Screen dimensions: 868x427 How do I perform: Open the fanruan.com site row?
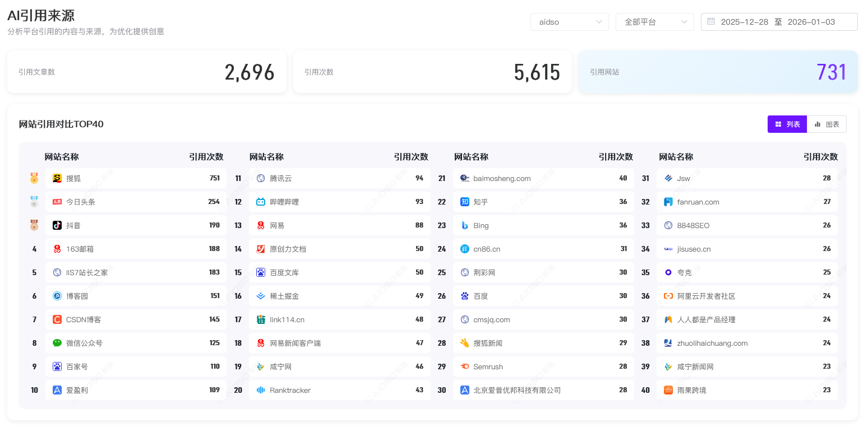tap(747, 202)
